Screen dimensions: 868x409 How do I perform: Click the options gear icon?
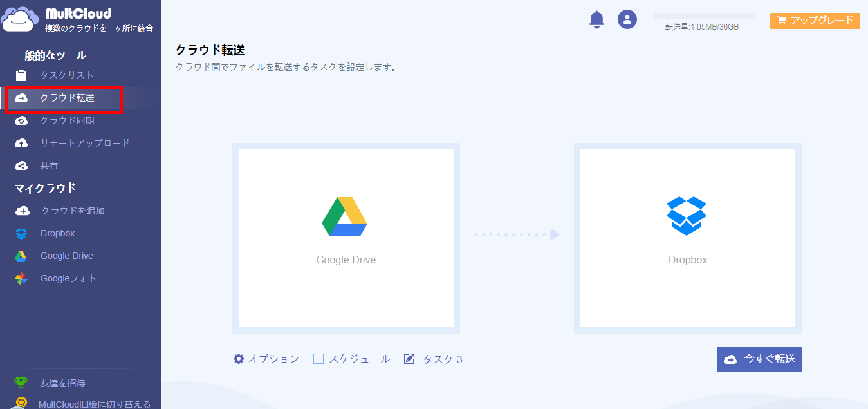(239, 359)
